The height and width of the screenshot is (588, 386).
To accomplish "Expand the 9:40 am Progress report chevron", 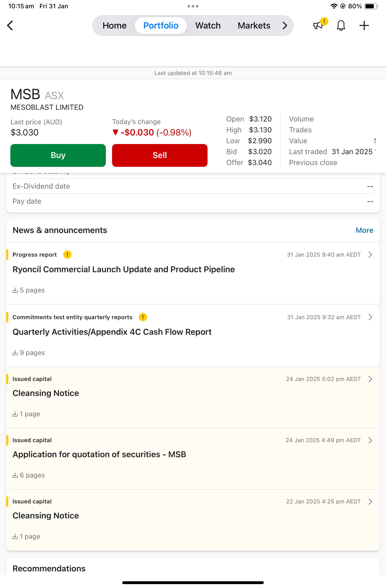I will tap(370, 255).
